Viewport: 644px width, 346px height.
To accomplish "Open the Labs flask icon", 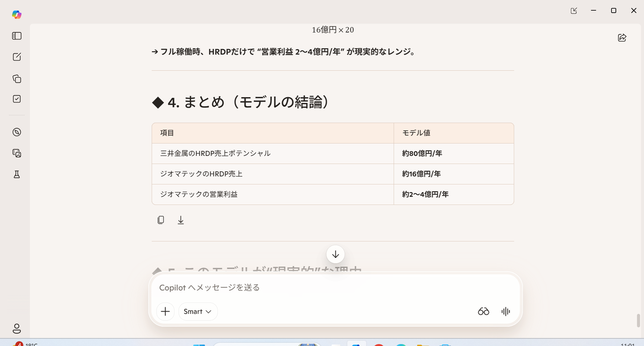I will (17, 175).
